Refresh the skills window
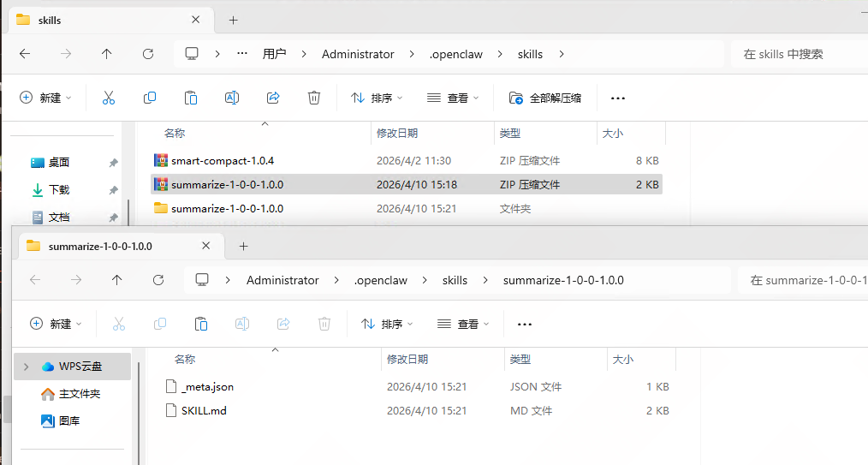This screenshot has height=465, width=868. point(148,54)
